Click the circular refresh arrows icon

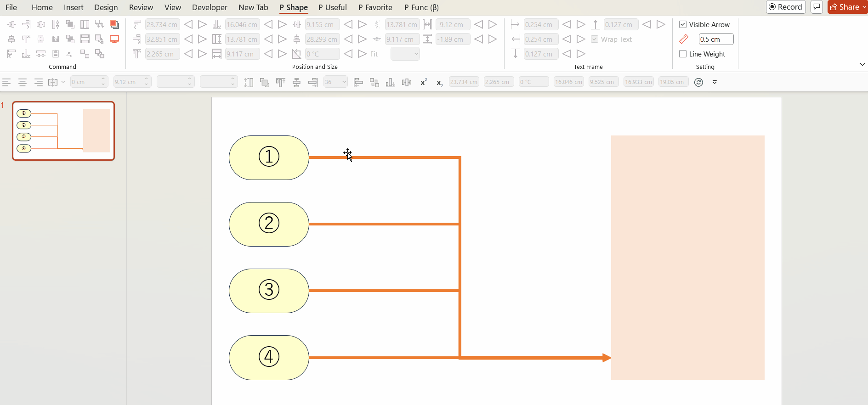[x=698, y=82]
